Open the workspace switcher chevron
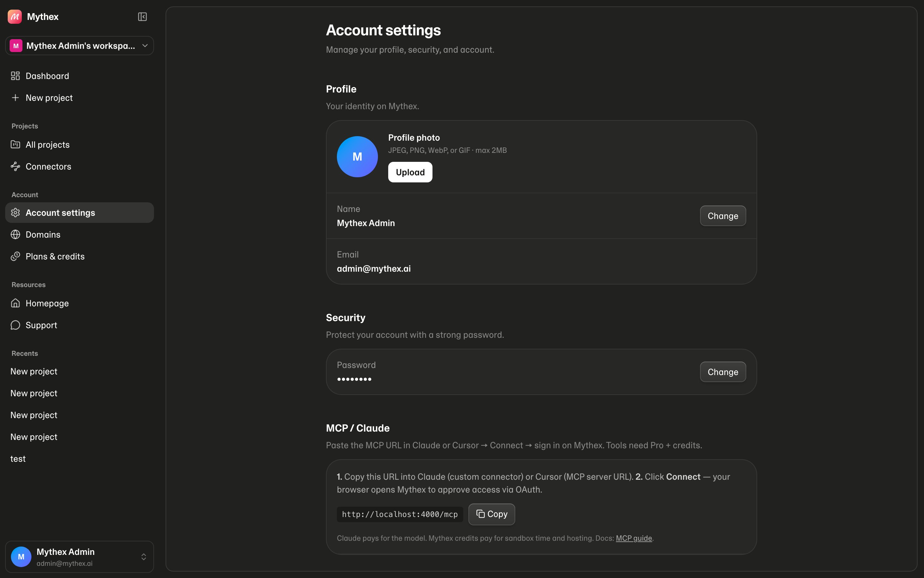This screenshot has width=924, height=578. pyautogui.click(x=145, y=46)
